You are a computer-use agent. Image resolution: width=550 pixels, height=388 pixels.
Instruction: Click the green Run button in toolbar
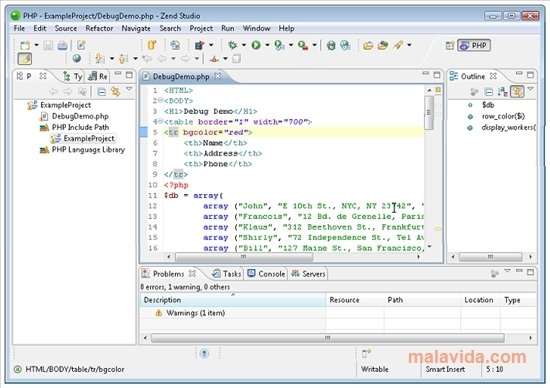tap(256, 45)
